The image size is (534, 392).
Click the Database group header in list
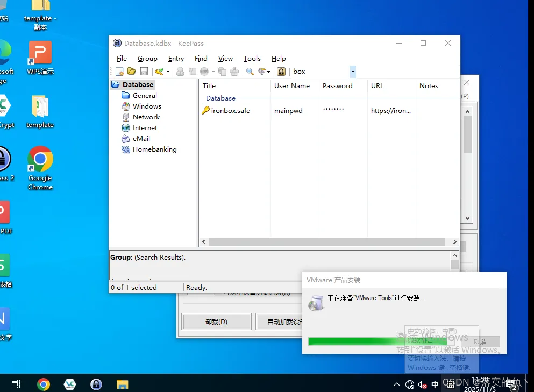[x=220, y=98]
